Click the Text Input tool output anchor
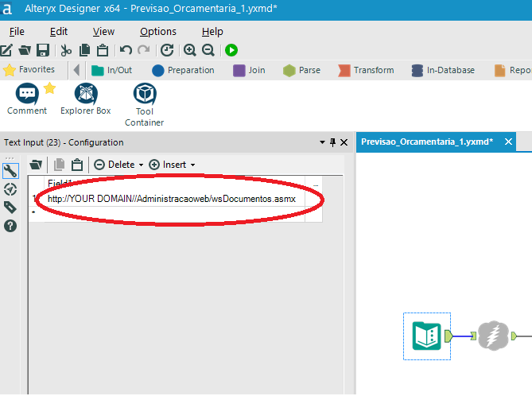The image size is (532, 396). click(x=449, y=336)
